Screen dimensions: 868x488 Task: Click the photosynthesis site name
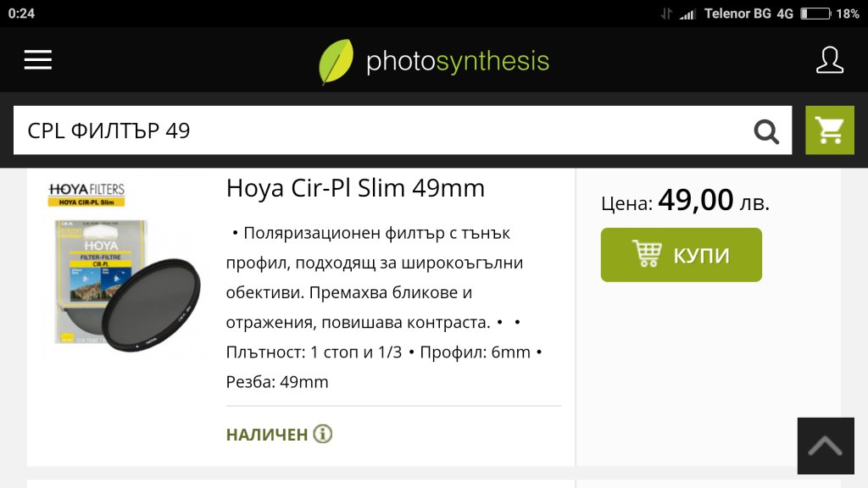[x=457, y=61]
